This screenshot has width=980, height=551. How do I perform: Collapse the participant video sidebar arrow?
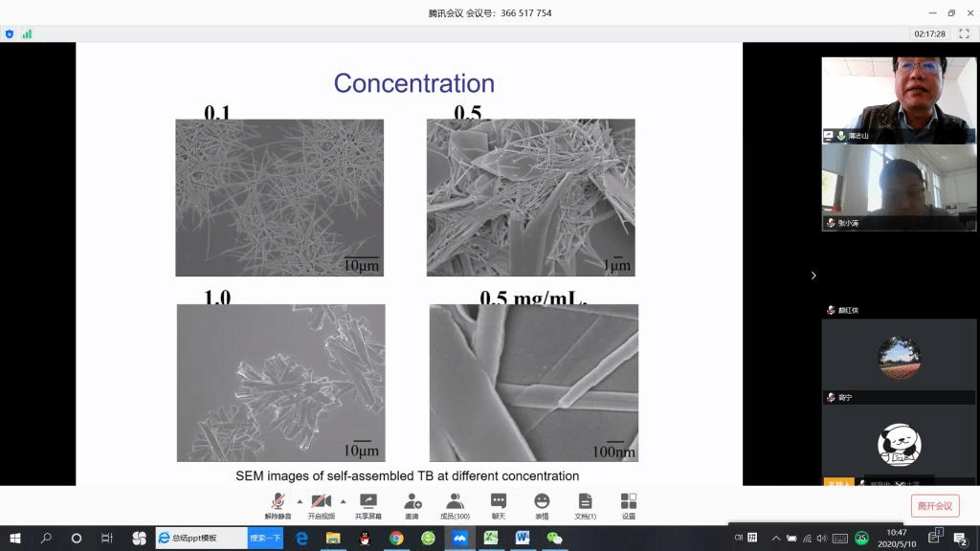[813, 275]
